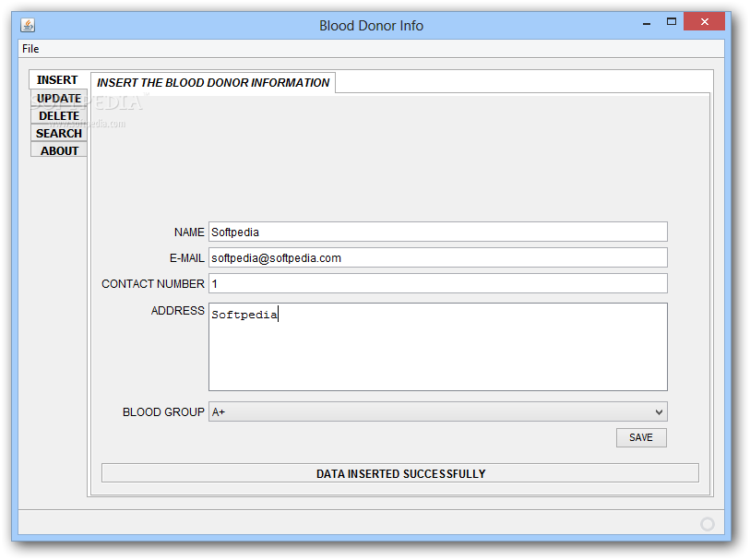Viewport: 750px width, 560px height.
Task: Click the busy indicator circle in status bar
Action: (x=708, y=524)
